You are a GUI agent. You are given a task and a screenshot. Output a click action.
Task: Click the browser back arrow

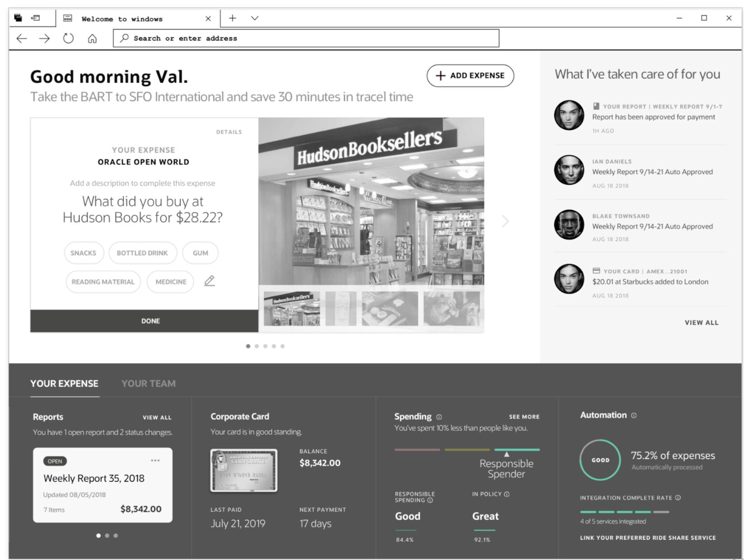[21, 39]
